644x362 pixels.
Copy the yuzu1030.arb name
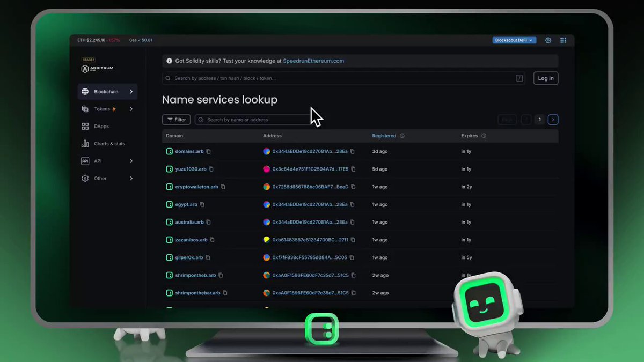(x=211, y=169)
